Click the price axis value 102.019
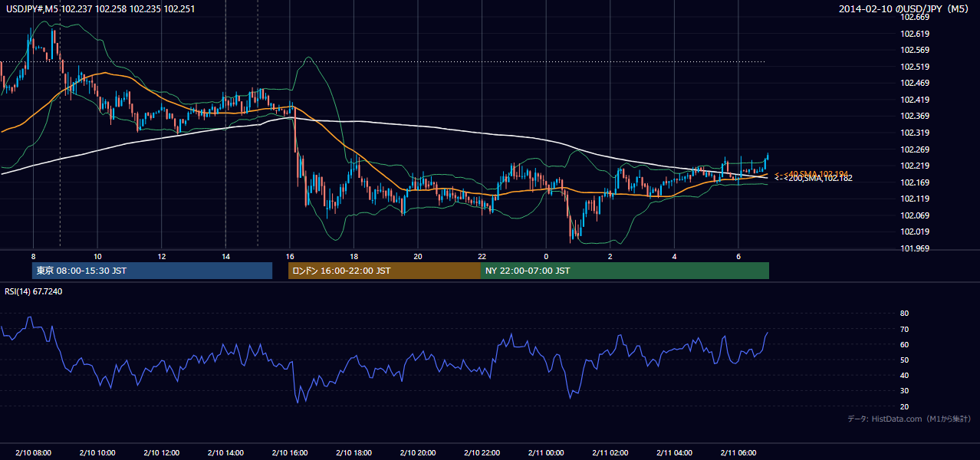980x460 pixels. pos(915,232)
